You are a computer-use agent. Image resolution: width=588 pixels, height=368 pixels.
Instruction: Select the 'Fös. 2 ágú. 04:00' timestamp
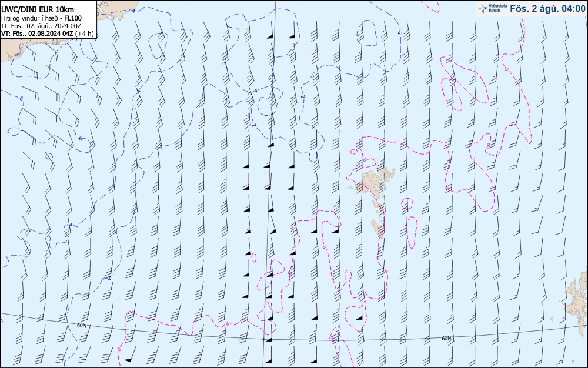point(547,9)
